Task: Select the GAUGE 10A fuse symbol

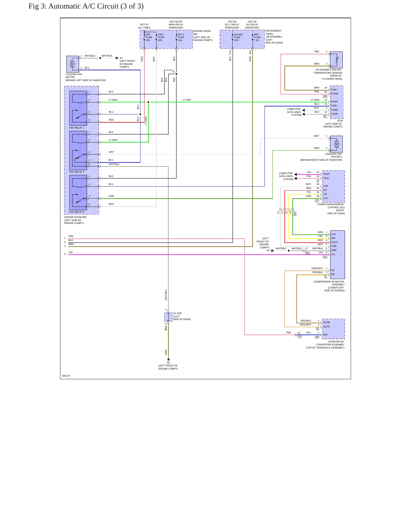Action: (233, 37)
